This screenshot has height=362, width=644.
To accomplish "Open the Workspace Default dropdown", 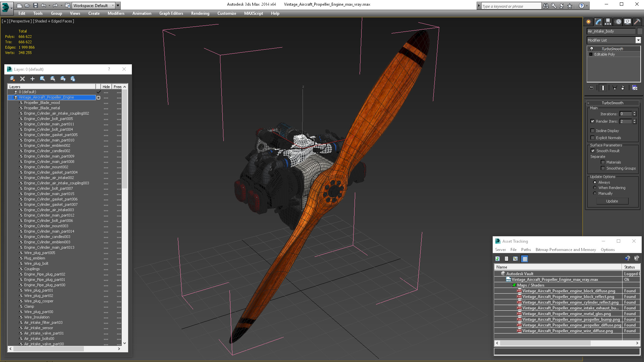I will pos(113,5).
